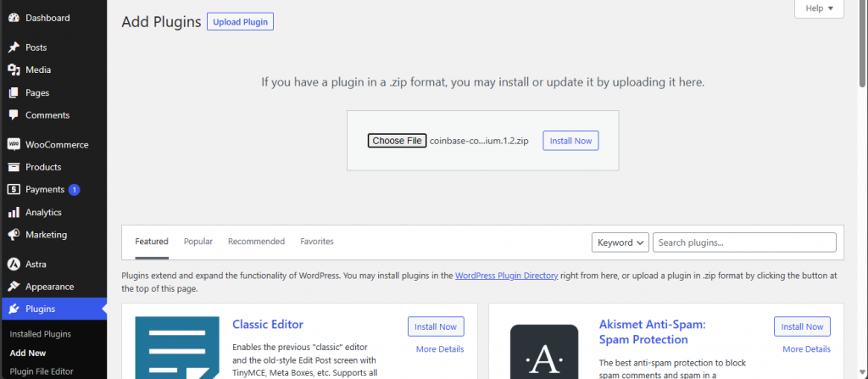The height and width of the screenshot is (379, 868).
Task: Switch to the Recommended tab
Action: click(x=256, y=242)
